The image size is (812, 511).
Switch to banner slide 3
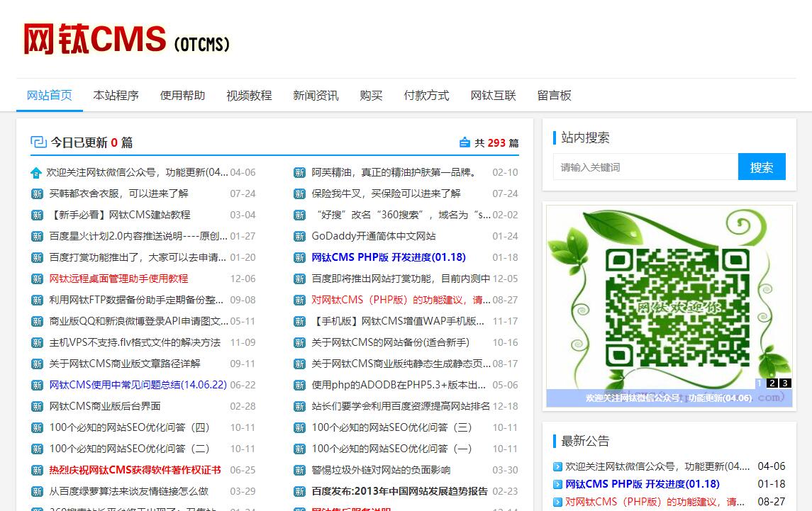(785, 383)
